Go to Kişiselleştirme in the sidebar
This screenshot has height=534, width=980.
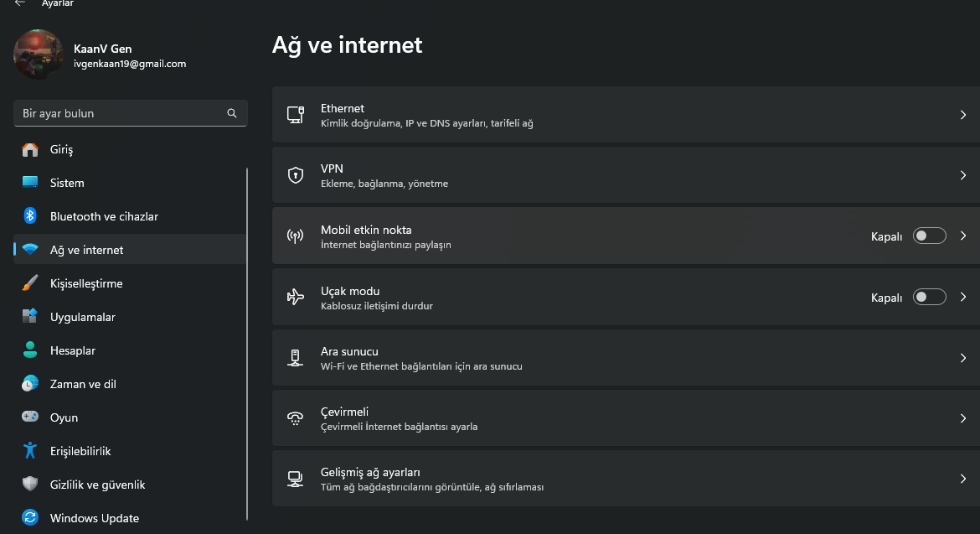pos(86,283)
